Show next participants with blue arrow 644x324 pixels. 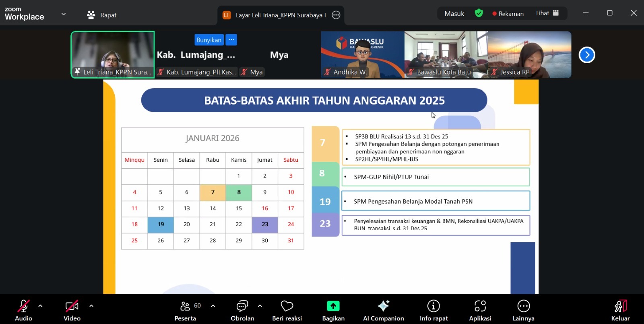pos(587,55)
